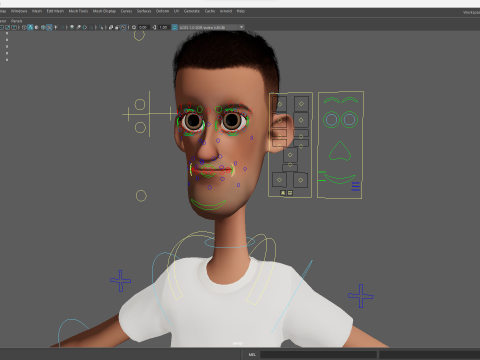Image resolution: width=480 pixels, height=360 pixels.
Task: Toggle smooth shade all icon
Action: (x=30, y=27)
